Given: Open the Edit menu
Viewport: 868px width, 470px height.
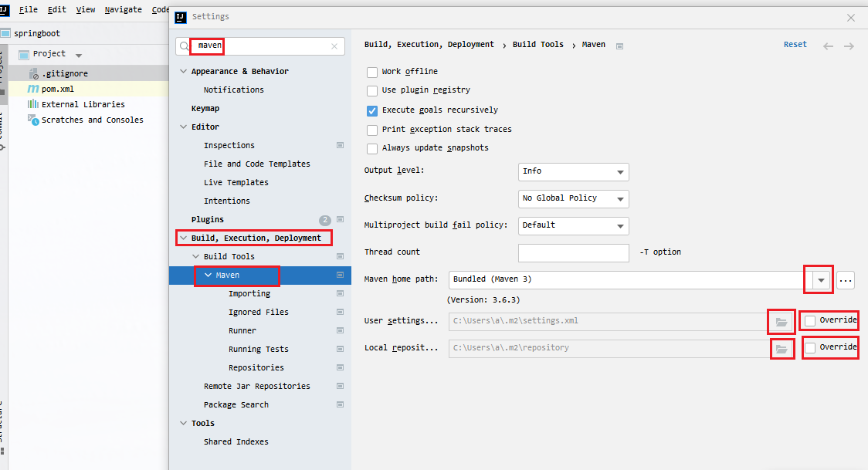Looking at the screenshot, I should [x=56, y=9].
